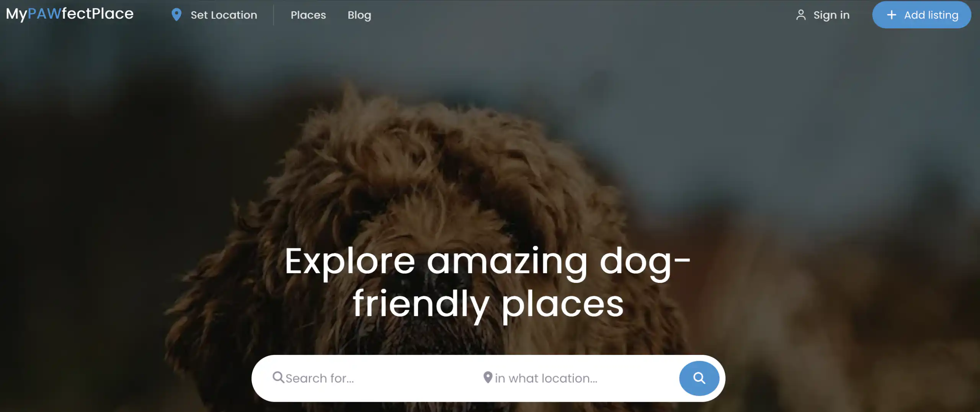Click the "Explore amazing dog-" headline line
Viewport: 980px width, 412px height.
point(487,262)
